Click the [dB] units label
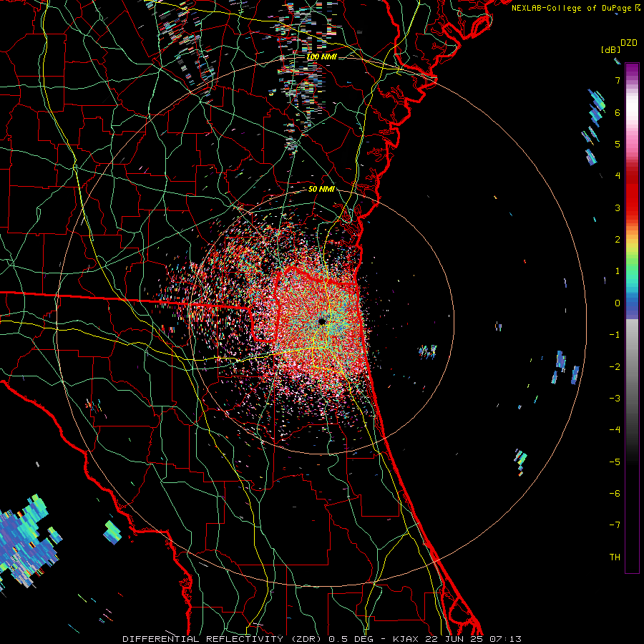The width and height of the screenshot is (644, 644). [610, 49]
